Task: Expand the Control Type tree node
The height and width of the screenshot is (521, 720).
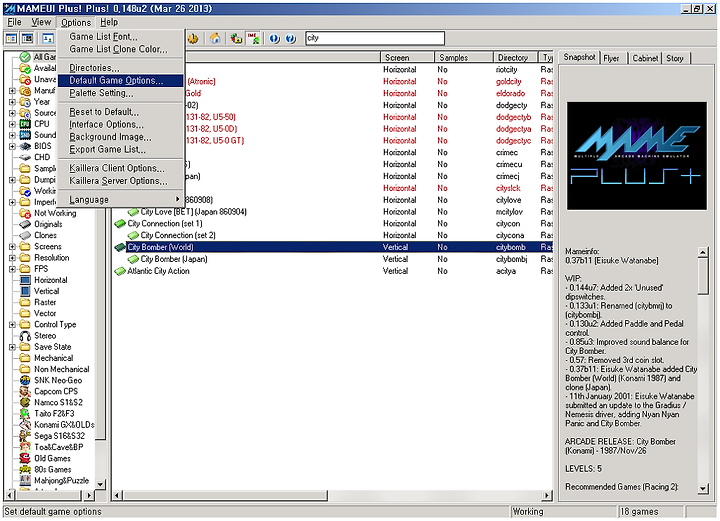Action: click(12, 325)
